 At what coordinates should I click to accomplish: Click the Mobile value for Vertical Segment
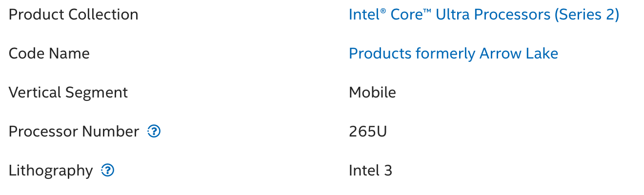372,92
